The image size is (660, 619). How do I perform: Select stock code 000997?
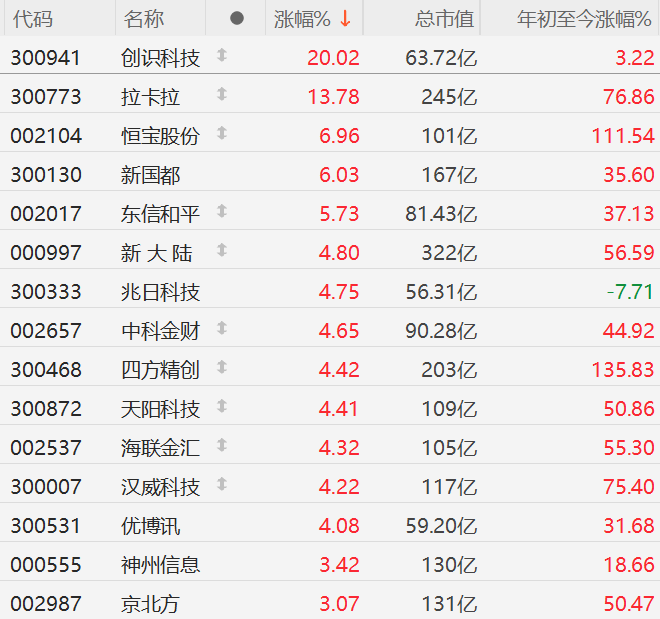[45, 253]
